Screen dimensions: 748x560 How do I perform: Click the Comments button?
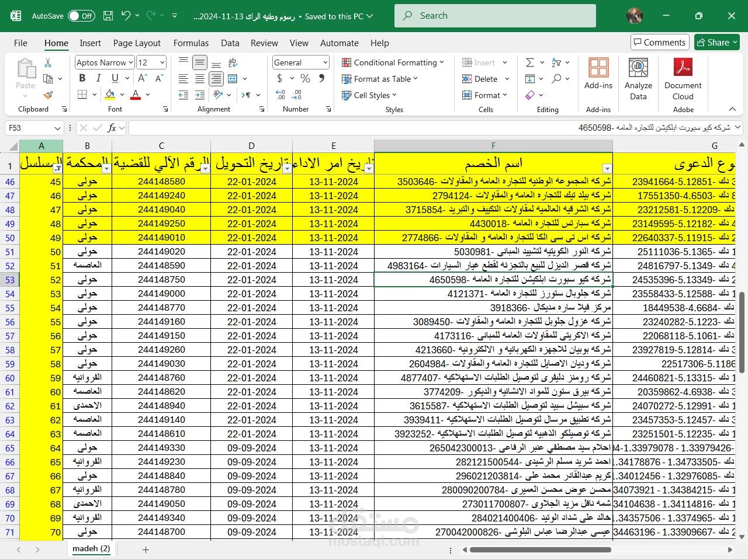point(660,42)
